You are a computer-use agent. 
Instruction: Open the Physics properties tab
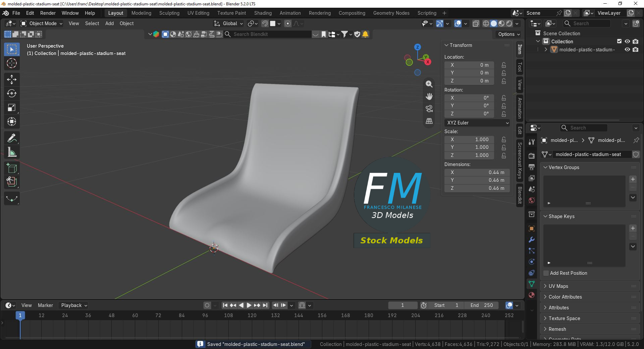[x=532, y=262]
